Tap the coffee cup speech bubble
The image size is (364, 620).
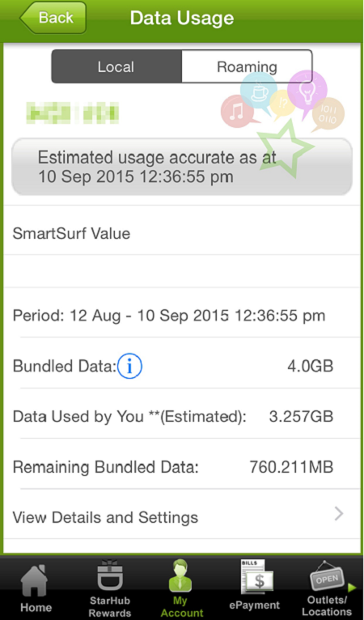(259, 91)
